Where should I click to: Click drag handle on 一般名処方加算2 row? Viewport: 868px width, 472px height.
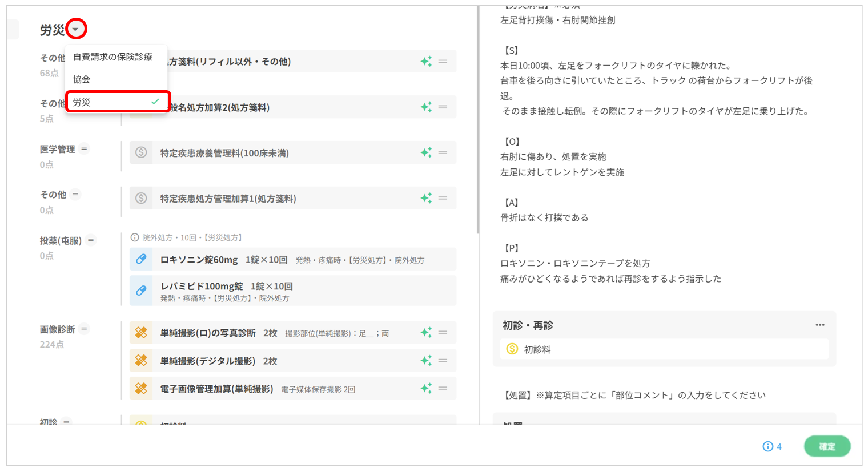443,107
